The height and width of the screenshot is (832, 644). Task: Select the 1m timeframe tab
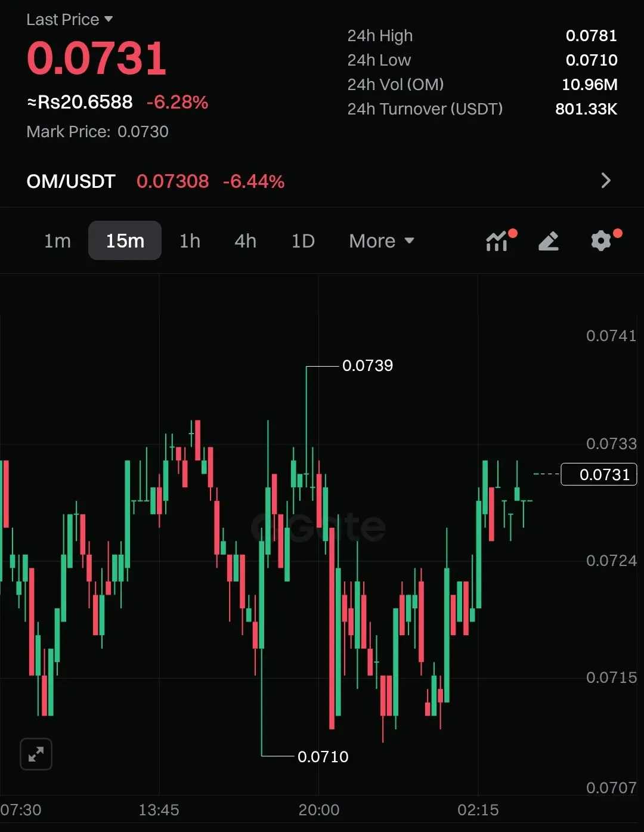(57, 241)
